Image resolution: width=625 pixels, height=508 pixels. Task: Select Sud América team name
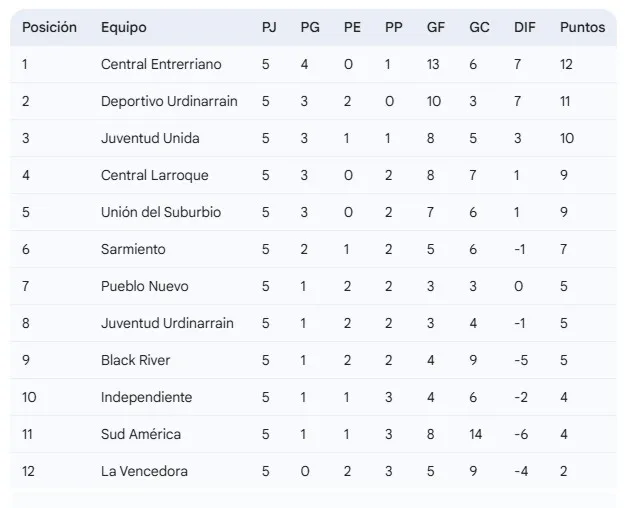coord(141,435)
